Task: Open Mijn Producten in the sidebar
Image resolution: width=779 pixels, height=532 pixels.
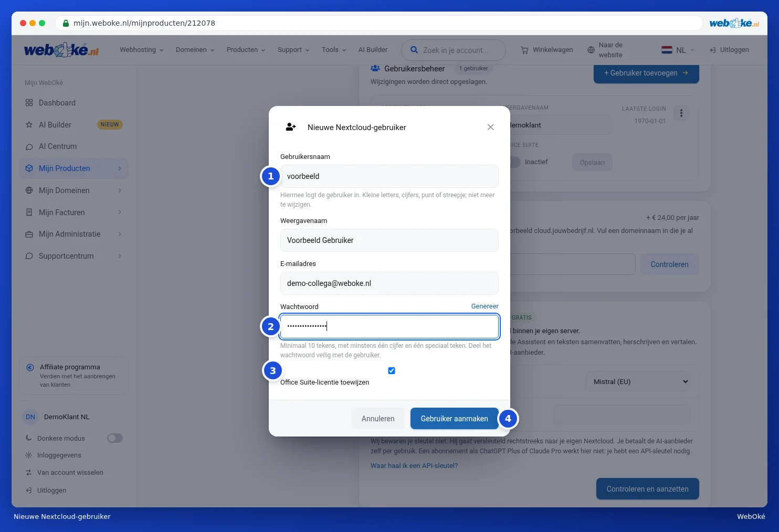Action: pyautogui.click(x=74, y=168)
